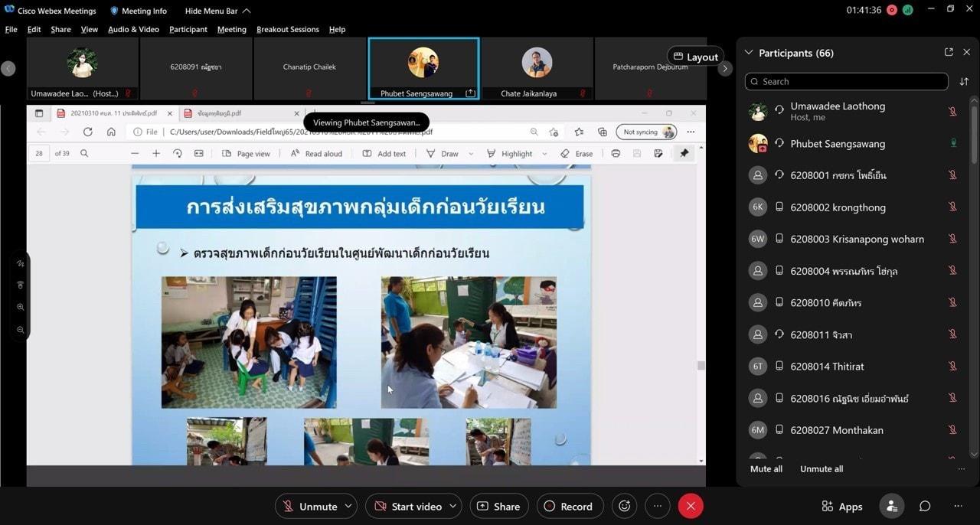980x525 pixels.
Task: Click the participants Search field
Action: point(847,81)
